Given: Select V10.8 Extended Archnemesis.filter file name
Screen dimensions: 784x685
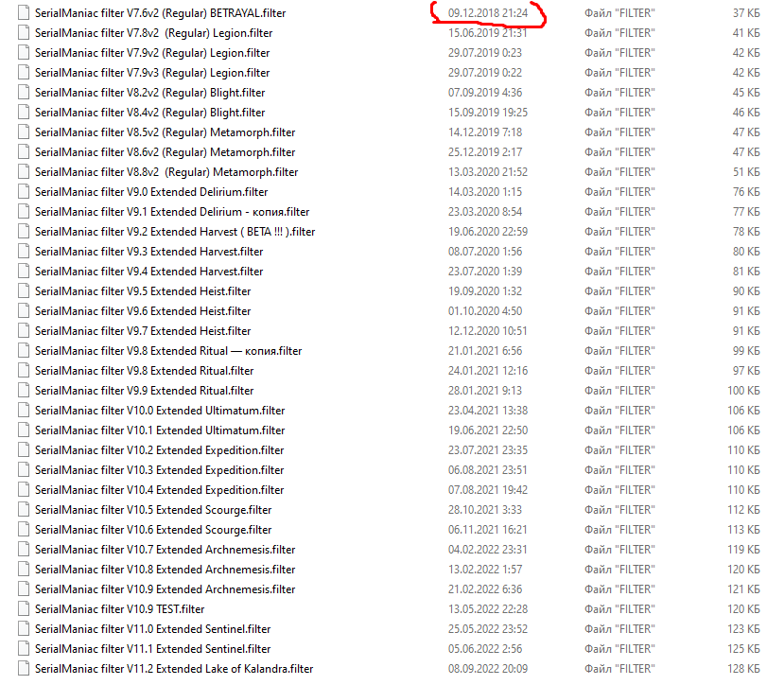Looking at the screenshot, I should pos(165,570).
